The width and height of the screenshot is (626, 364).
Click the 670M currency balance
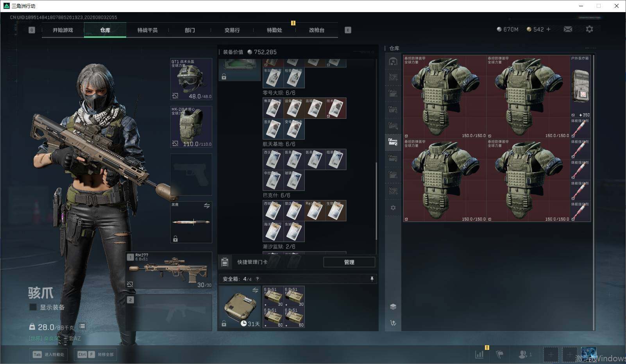coord(508,29)
